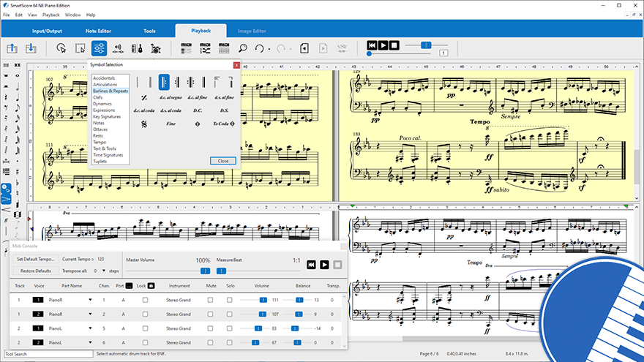The height and width of the screenshot is (362, 644).
Task: Tick Lock checkbox for channel 1 PianoR
Action: click(145, 300)
